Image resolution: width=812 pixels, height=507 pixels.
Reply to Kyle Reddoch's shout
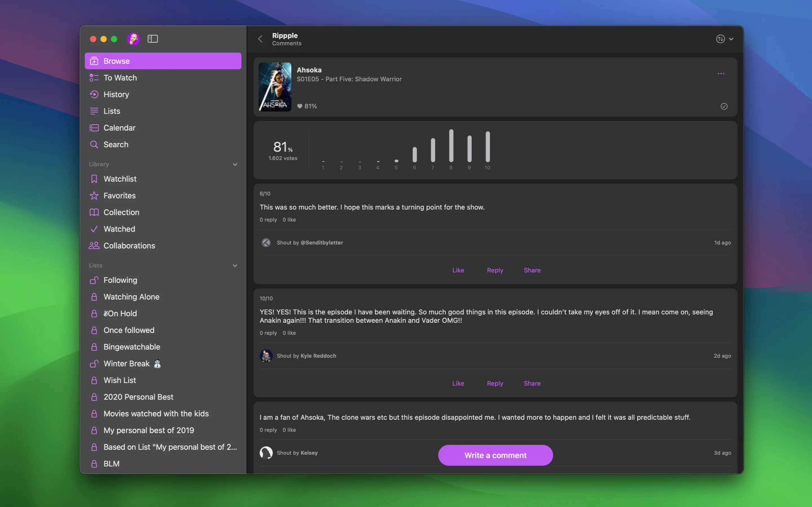pyautogui.click(x=495, y=383)
